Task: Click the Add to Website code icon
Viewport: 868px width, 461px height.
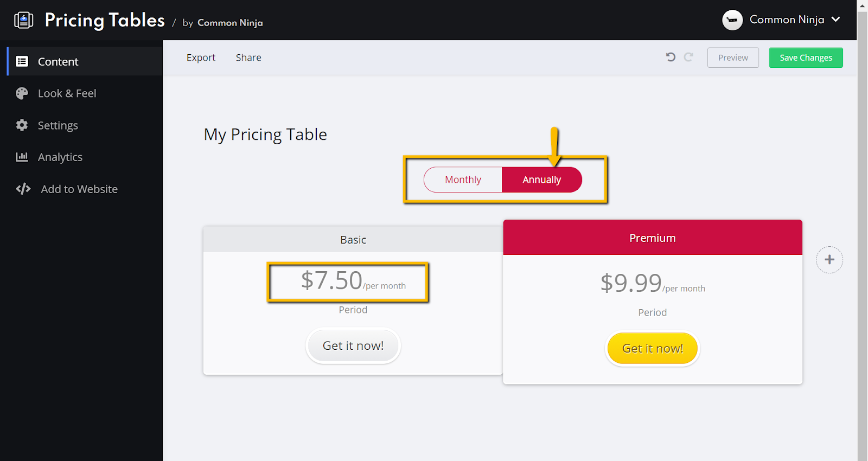Action: (x=23, y=189)
